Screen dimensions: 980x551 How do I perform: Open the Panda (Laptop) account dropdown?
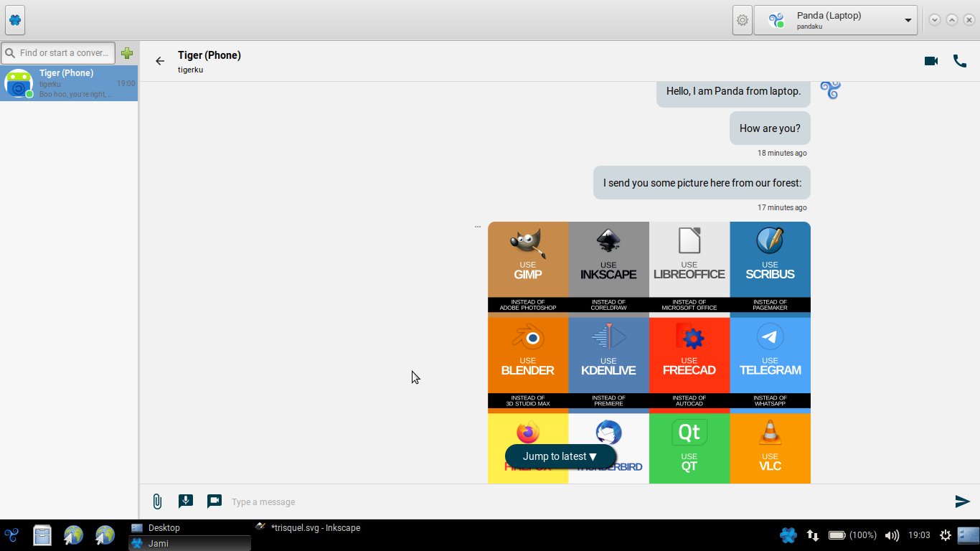[836, 20]
